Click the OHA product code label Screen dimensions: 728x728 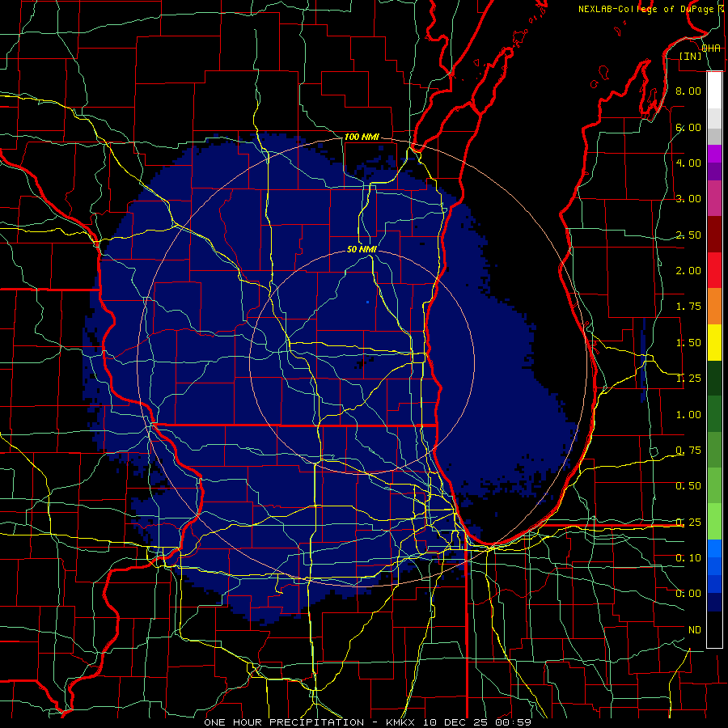pos(711,48)
